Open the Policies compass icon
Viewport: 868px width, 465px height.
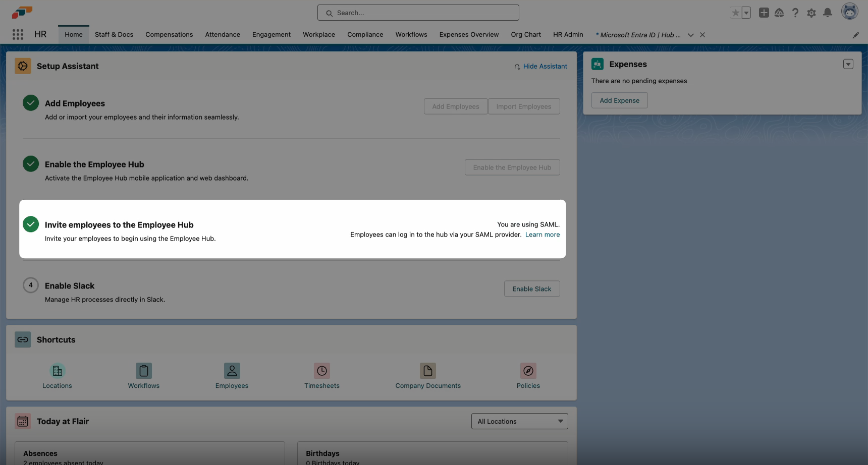click(x=528, y=371)
